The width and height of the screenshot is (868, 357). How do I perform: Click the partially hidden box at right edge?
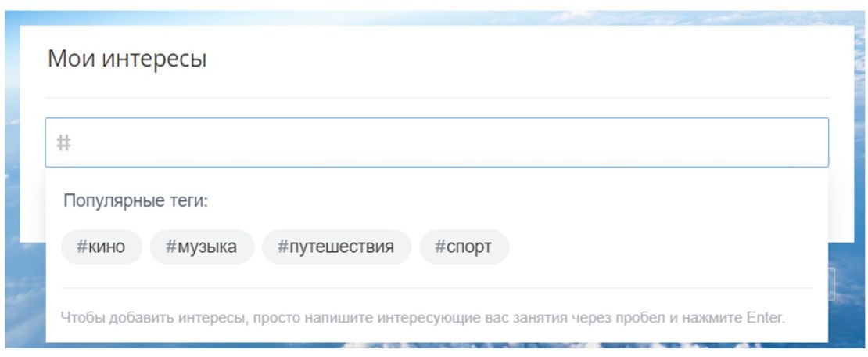coord(833,285)
